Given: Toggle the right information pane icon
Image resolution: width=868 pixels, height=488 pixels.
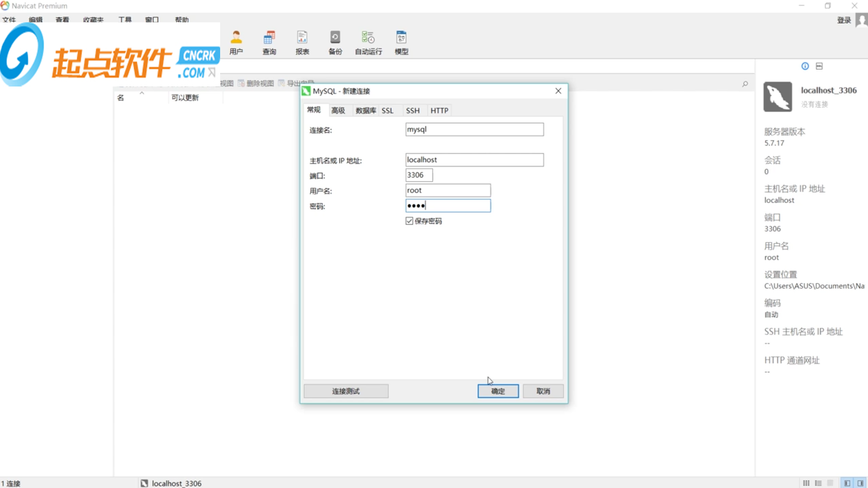Looking at the screenshot, I should point(860,483).
